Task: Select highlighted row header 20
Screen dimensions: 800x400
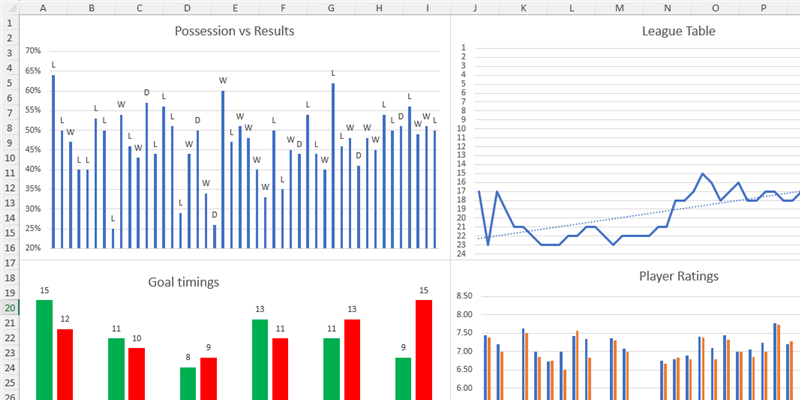Action: pos(9,308)
